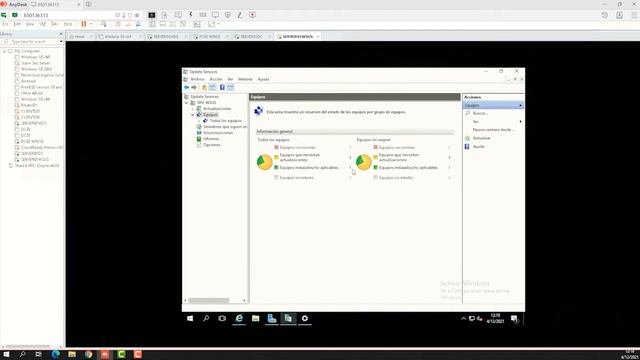Click the blue Help icon in Update Services toolbar
Viewport: 640px width, 360px height.
[x=222, y=87]
